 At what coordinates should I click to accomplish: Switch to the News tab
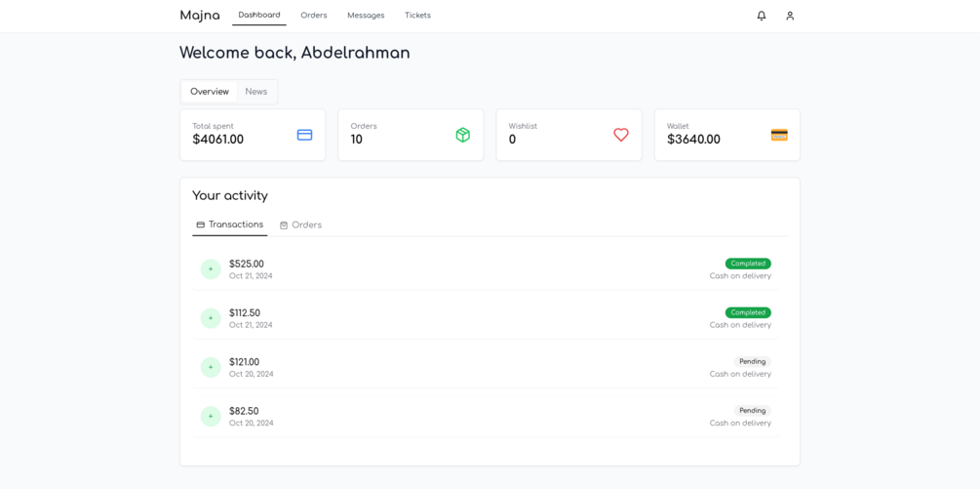click(256, 92)
